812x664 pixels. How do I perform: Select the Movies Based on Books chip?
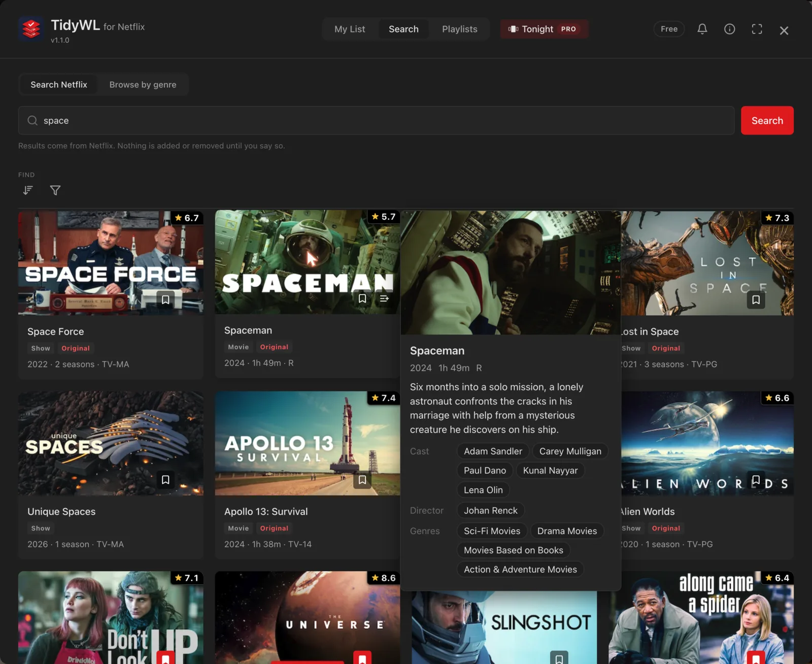tap(514, 550)
